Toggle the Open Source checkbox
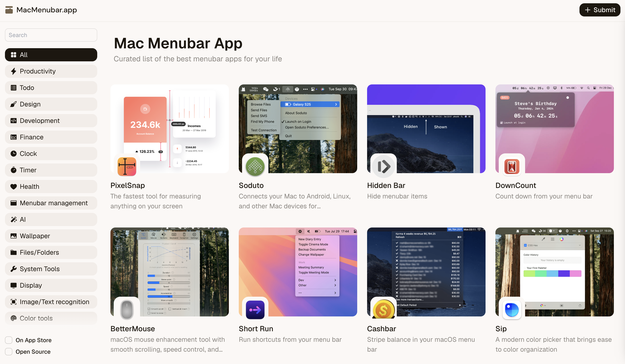625x364 pixels. (x=9, y=351)
